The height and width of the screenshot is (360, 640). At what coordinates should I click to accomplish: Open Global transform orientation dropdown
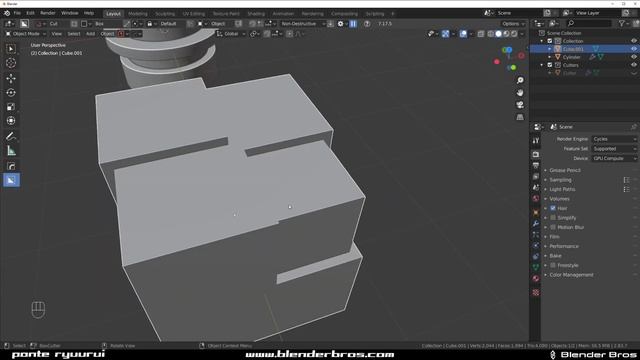pos(231,34)
